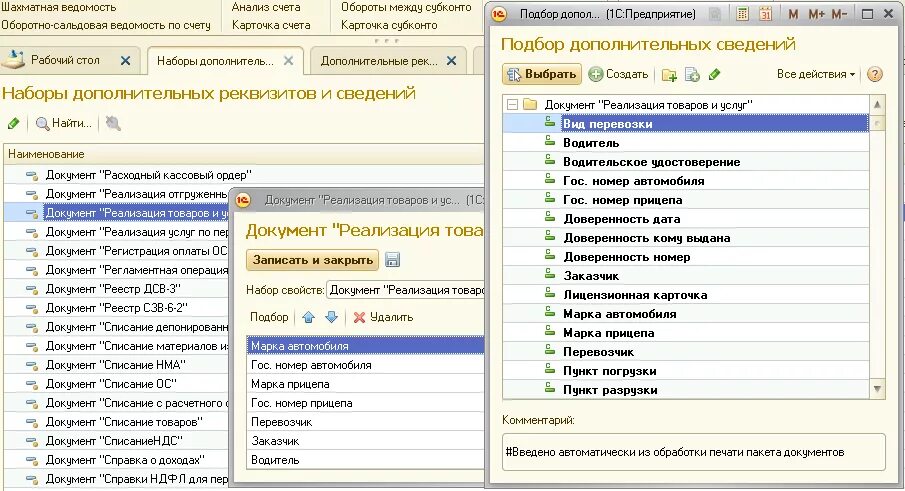
Task: Click the green pencil edit icon in Подбор toolbar
Action: pos(715,74)
